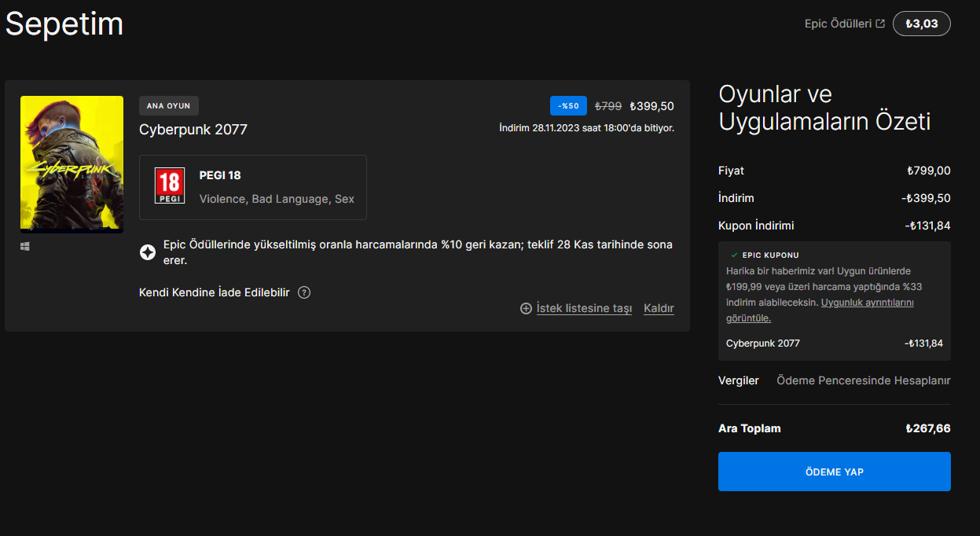The width and height of the screenshot is (980, 536).
Task: Move the game via İstek listesine taşı link
Action: click(x=584, y=309)
